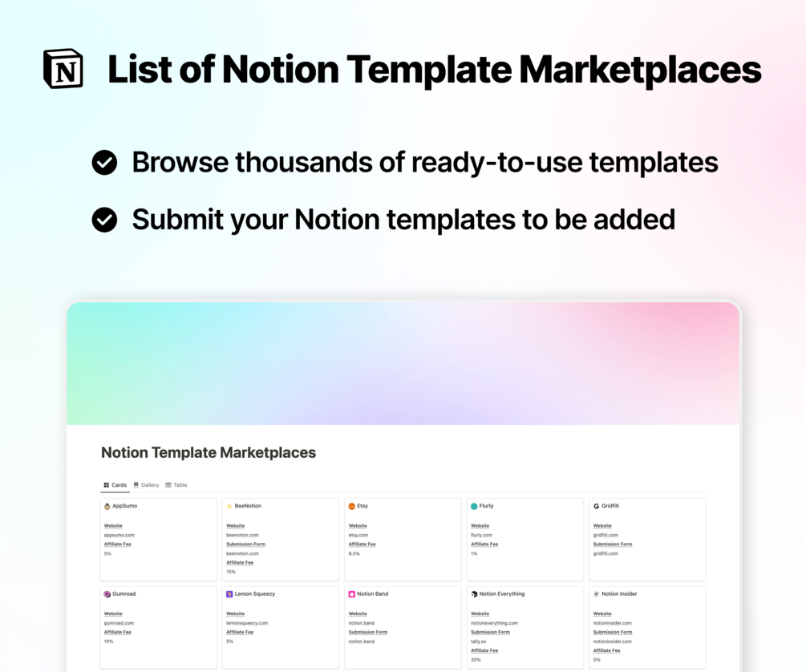Open beenotion.com under BeeNotion's Website label
Screen dimensions: 806x672
pyautogui.click(x=243, y=535)
